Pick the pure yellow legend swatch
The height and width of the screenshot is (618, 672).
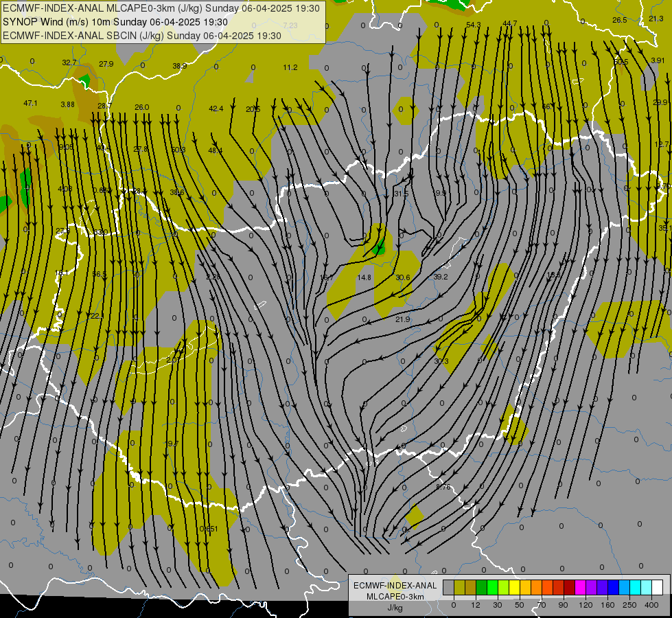click(x=515, y=587)
